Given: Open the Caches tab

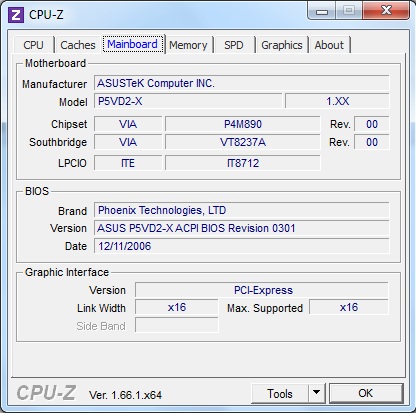Looking at the screenshot, I should (78, 45).
